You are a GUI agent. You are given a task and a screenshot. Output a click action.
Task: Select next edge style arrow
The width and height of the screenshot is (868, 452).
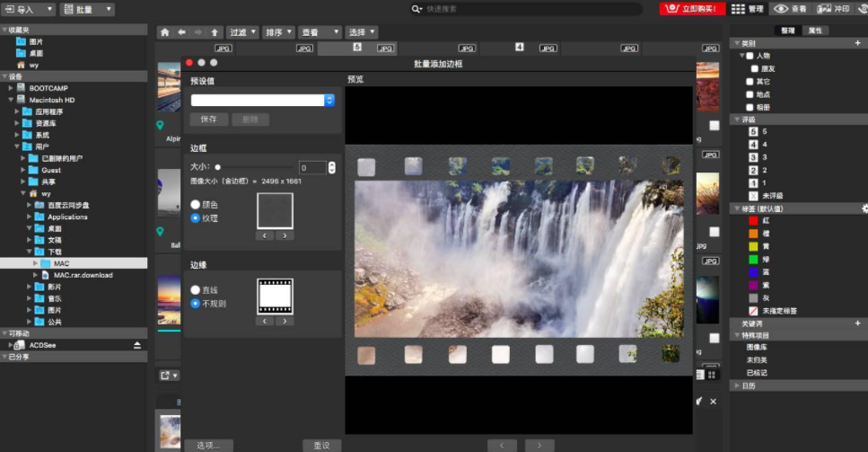[x=285, y=321]
